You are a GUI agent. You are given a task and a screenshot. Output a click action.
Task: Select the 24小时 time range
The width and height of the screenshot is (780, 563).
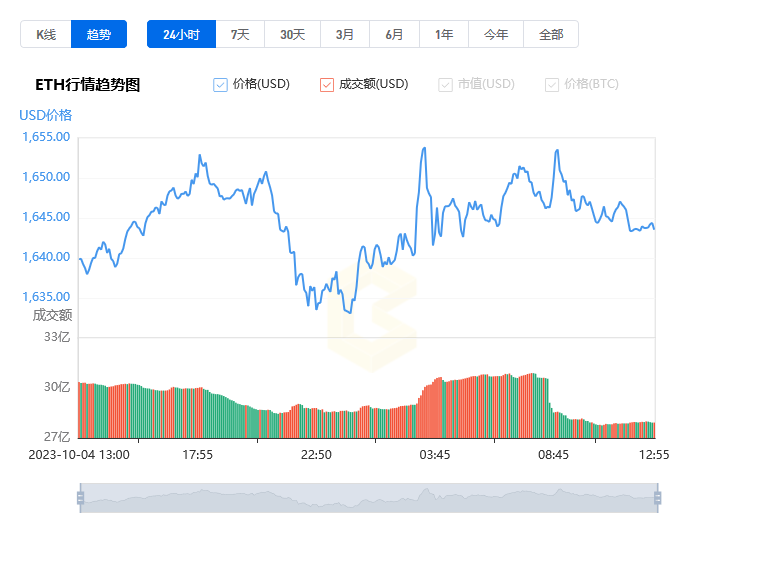click(182, 34)
